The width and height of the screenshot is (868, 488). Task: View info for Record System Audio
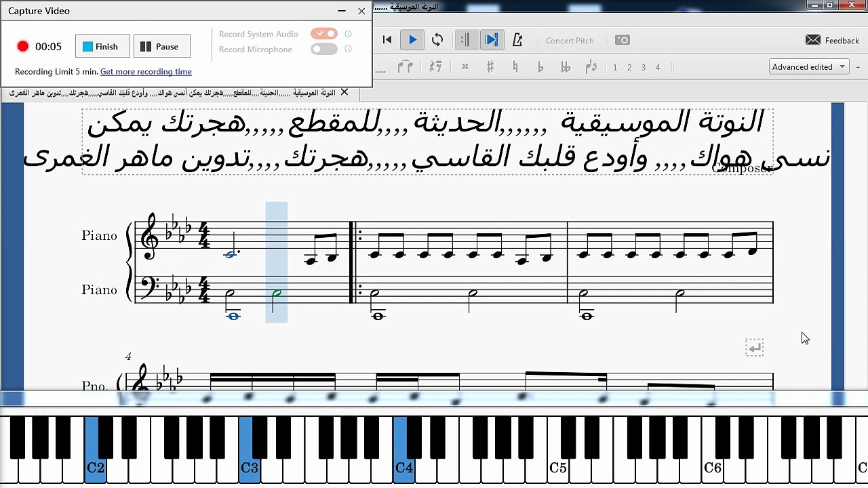(x=348, y=33)
